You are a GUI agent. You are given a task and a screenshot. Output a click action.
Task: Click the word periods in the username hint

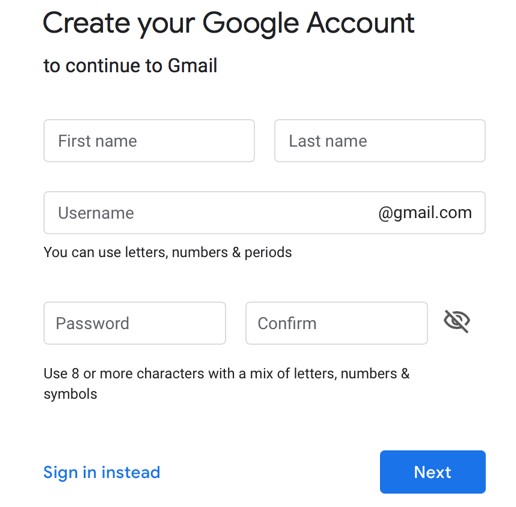pos(268,253)
